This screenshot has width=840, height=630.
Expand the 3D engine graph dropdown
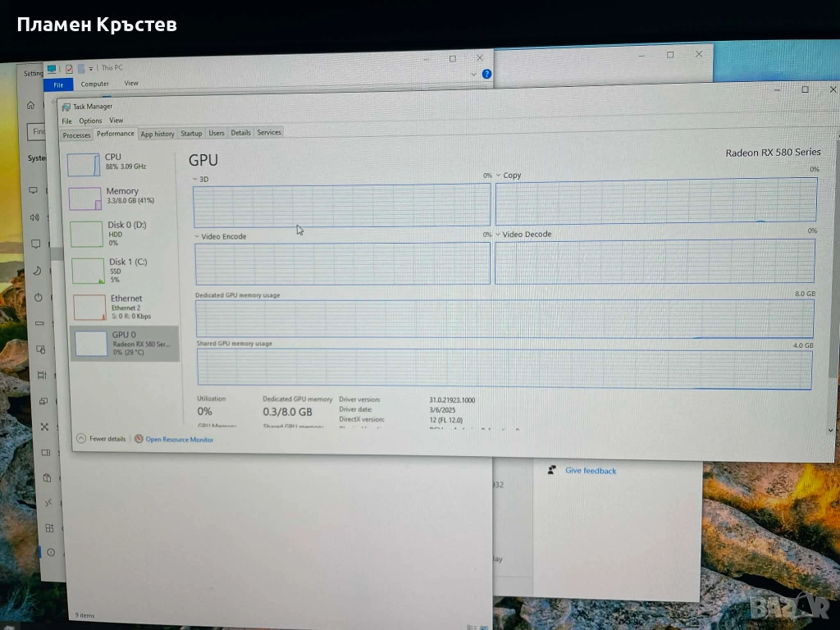click(195, 178)
